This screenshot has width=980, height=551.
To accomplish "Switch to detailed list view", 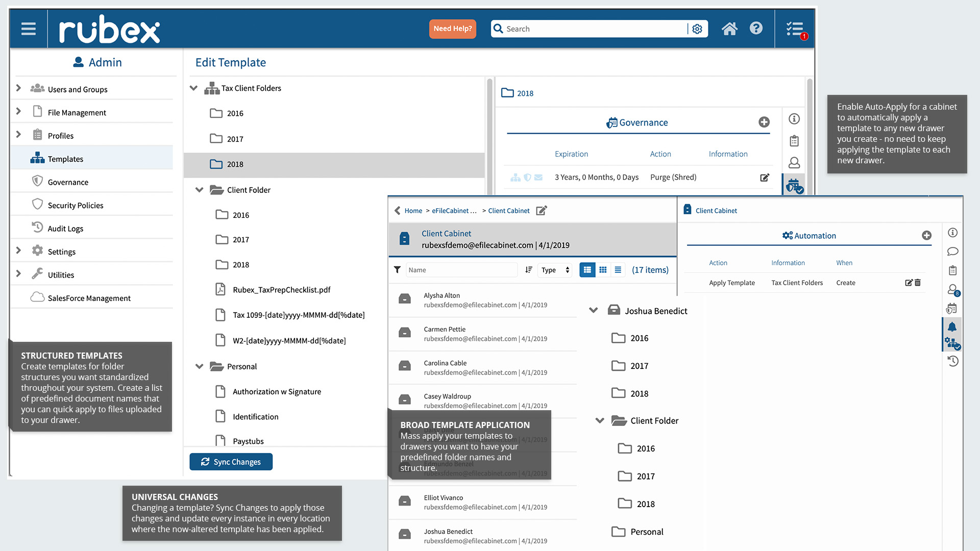I will tap(587, 270).
